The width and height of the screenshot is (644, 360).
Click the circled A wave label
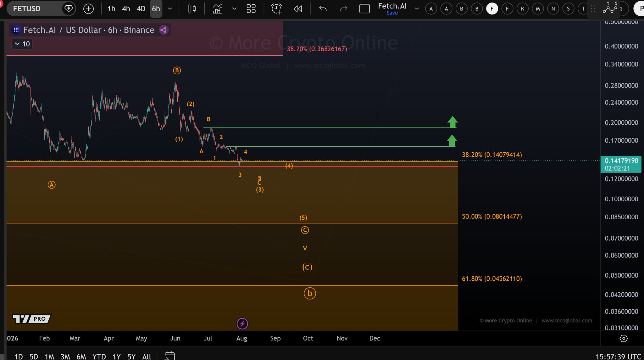pos(52,185)
